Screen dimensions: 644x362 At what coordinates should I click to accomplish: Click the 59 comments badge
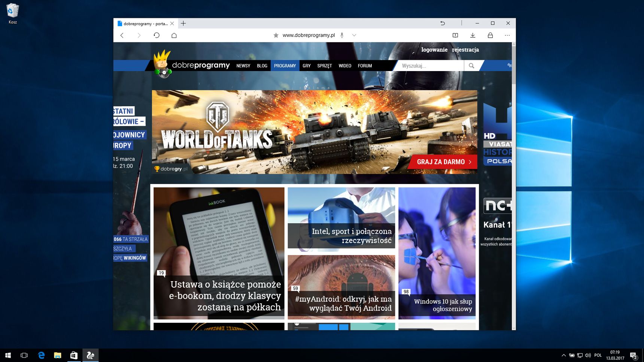[295, 288]
